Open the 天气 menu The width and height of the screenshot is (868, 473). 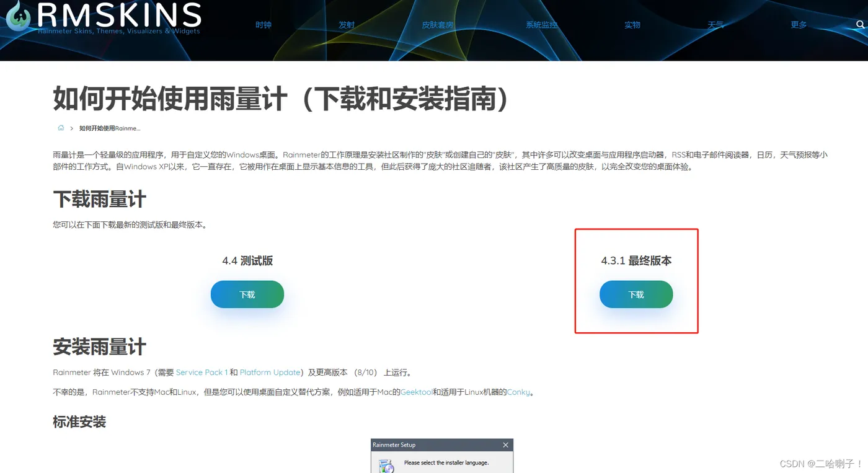tap(715, 25)
